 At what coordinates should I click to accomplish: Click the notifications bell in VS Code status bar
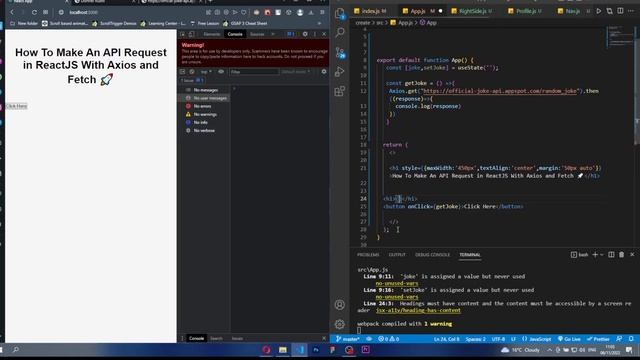631,339
